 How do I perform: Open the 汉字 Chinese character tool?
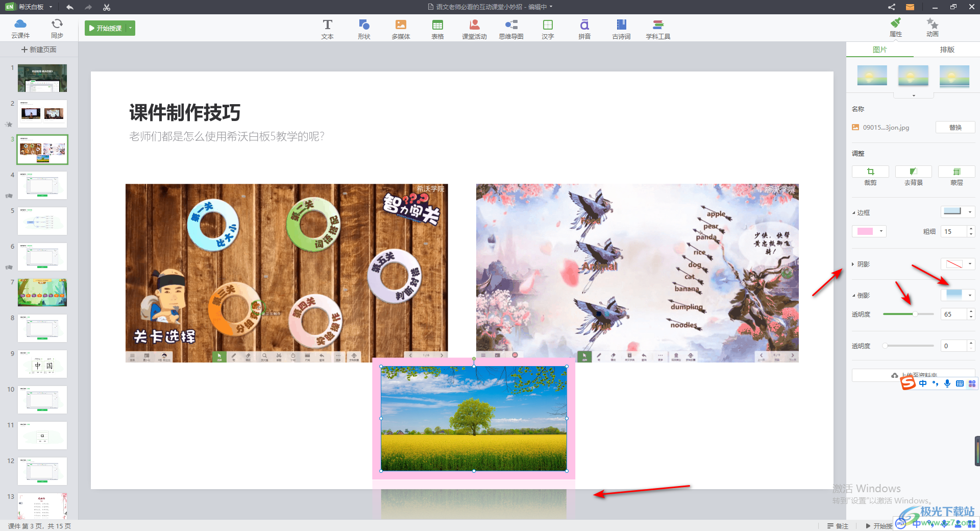click(x=548, y=29)
